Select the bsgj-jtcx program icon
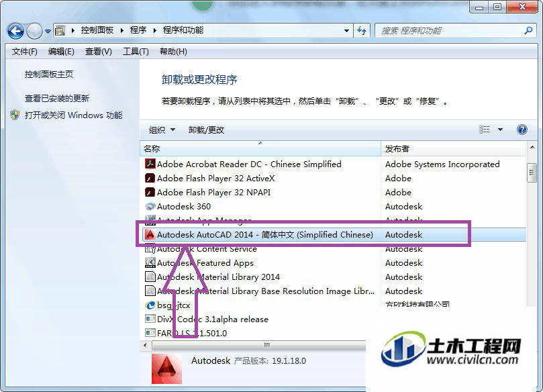The height and width of the screenshot is (392, 543). (150, 305)
